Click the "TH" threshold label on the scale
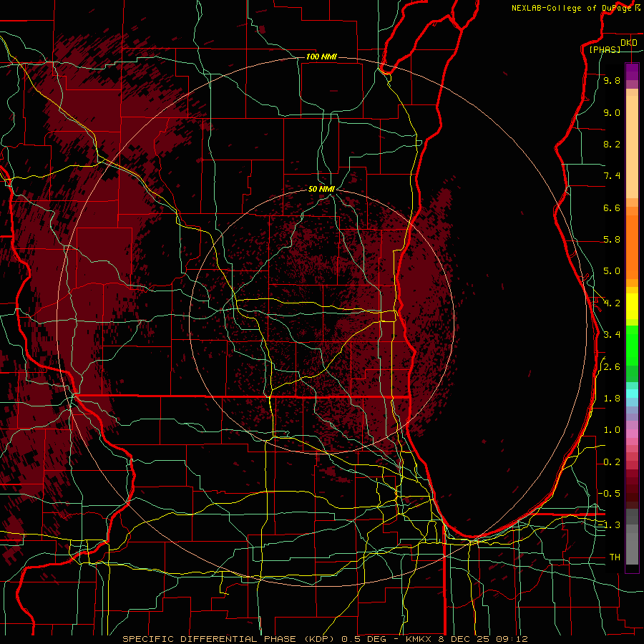This screenshot has height=644, width=644. point(615,557)
